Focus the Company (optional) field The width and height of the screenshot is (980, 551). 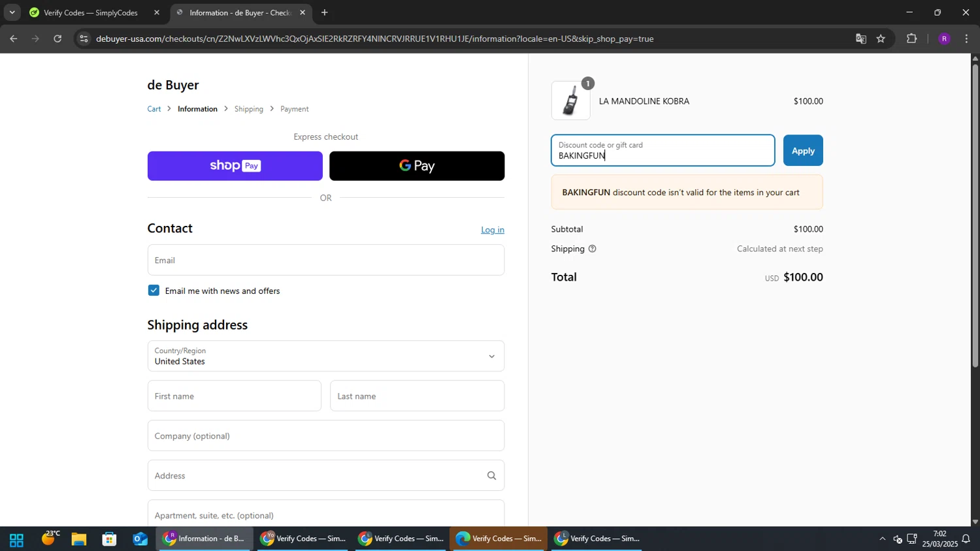tap(326, 435)
